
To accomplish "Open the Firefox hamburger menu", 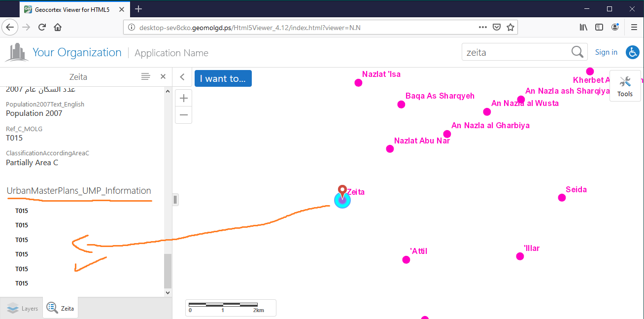I will tap(634, 27).
